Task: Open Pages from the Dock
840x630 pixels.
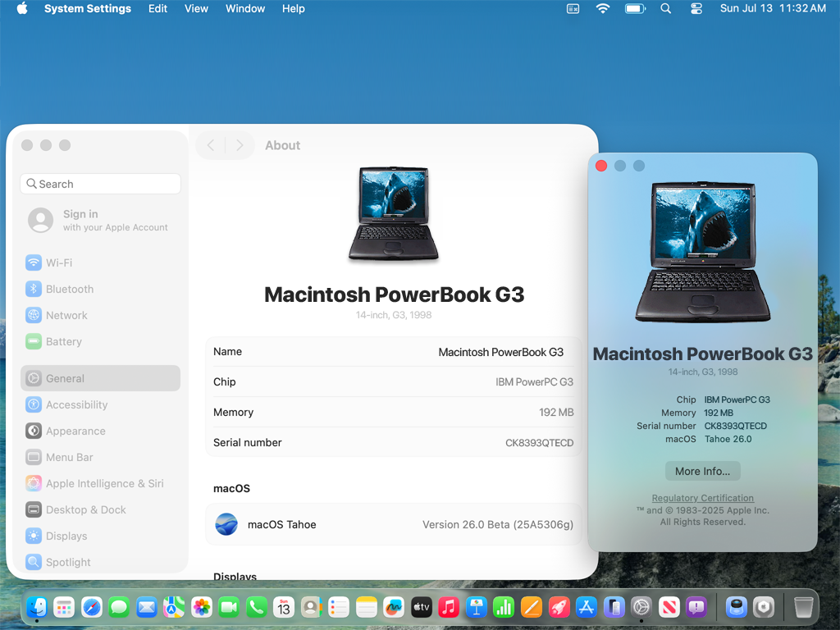Action: (x=532, y=607)
